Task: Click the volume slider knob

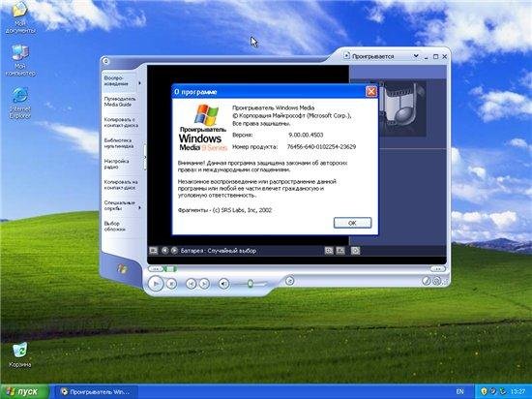Action: point(251,283)
